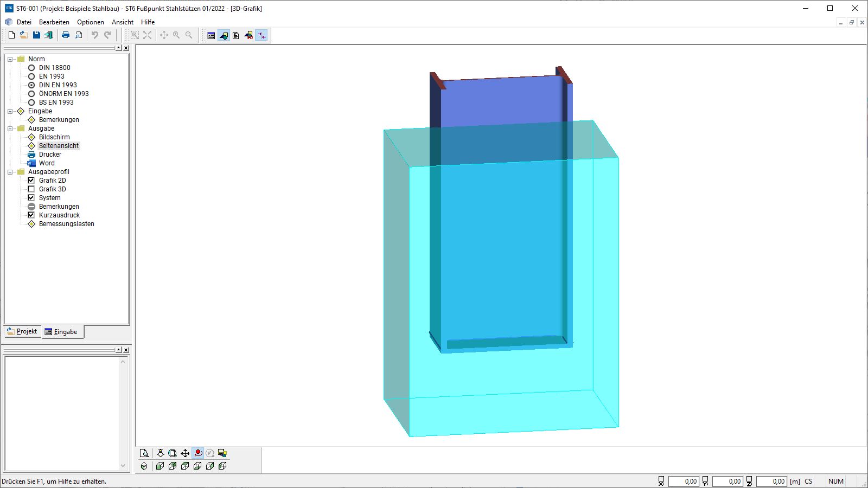The image size is (868, 488).
Task: Click the zoom in magnifier
Action: pyautogui.click(x=176, y=35)
